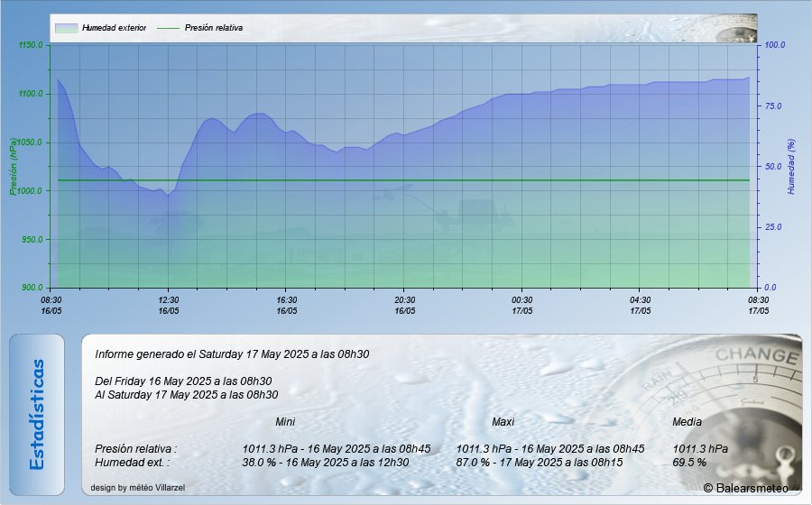Click the 100.0 humidity axis value
Image resolution: width=812 pixels, height=505 pixels.
(x=775, y=45)
